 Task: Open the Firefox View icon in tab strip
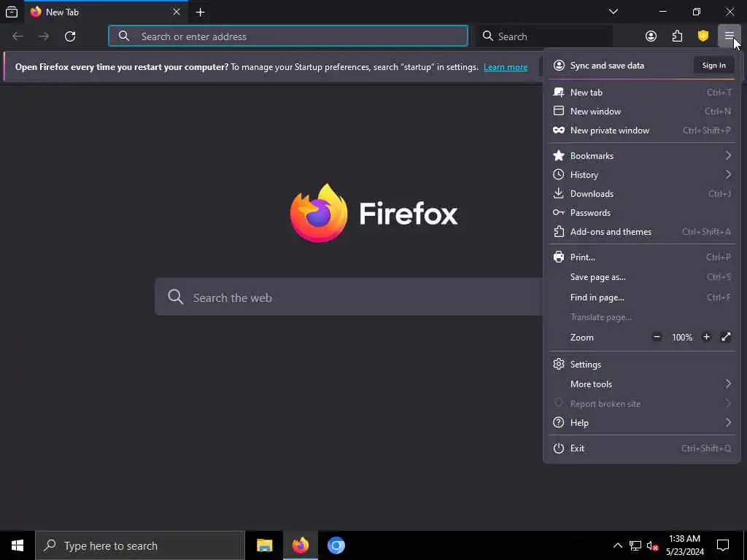pos(12,12)
